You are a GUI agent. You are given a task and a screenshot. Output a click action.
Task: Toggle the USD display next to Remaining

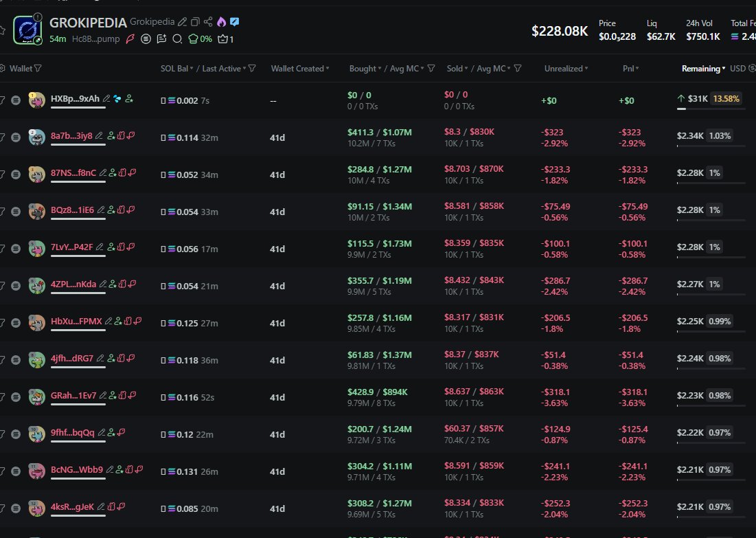point(742,69)
